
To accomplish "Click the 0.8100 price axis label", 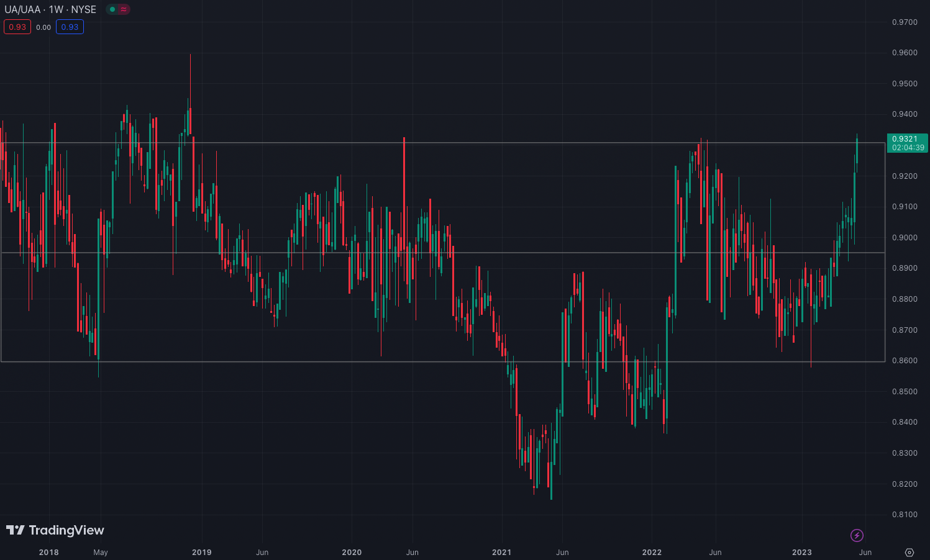I will pyautogui.click(x=905, y=515).
